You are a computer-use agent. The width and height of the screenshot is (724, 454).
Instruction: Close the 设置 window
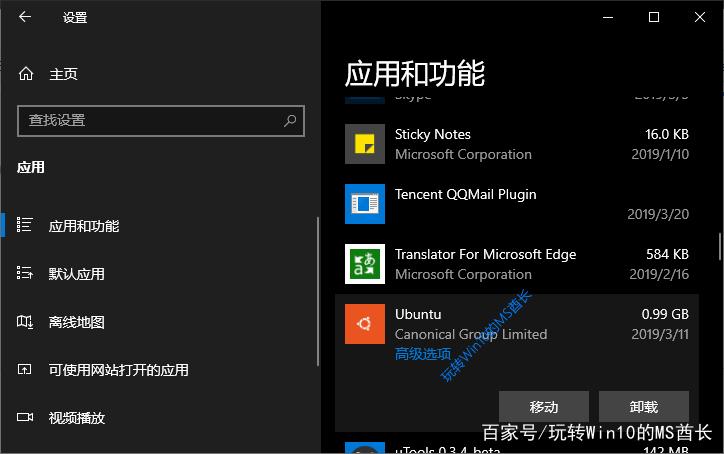(x=700, y=18)
